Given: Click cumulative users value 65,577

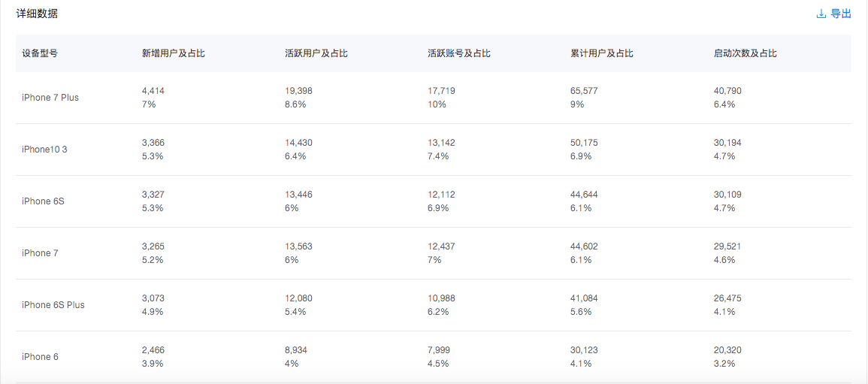Looking at the screenshot, I should [x=584, y=91].
